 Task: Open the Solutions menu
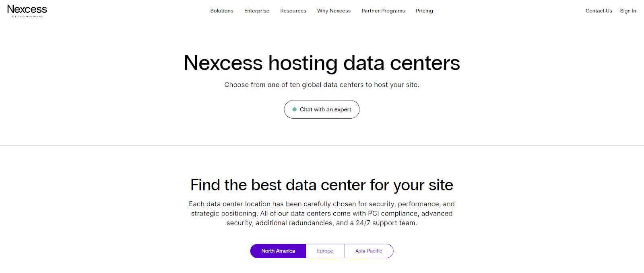[222, 11]
